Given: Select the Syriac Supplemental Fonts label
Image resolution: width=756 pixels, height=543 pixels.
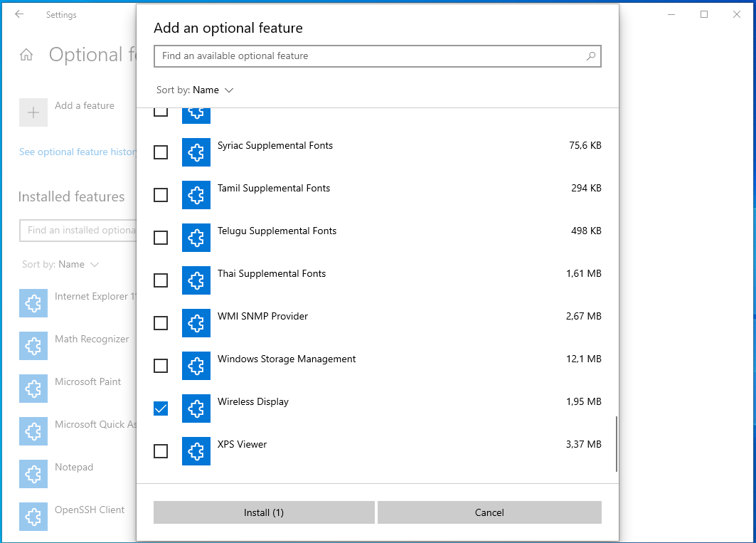Looking at the screenshot, I should [x=275, y=146].
